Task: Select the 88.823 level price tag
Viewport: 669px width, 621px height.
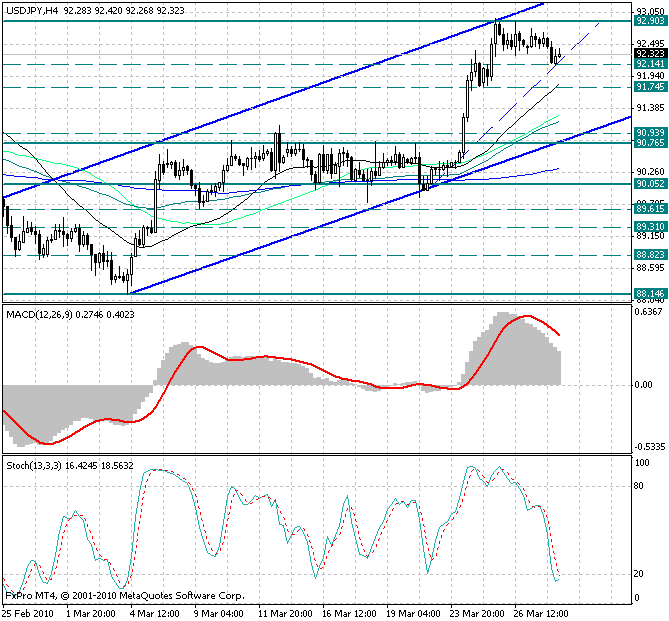Action: click(650, 255)
